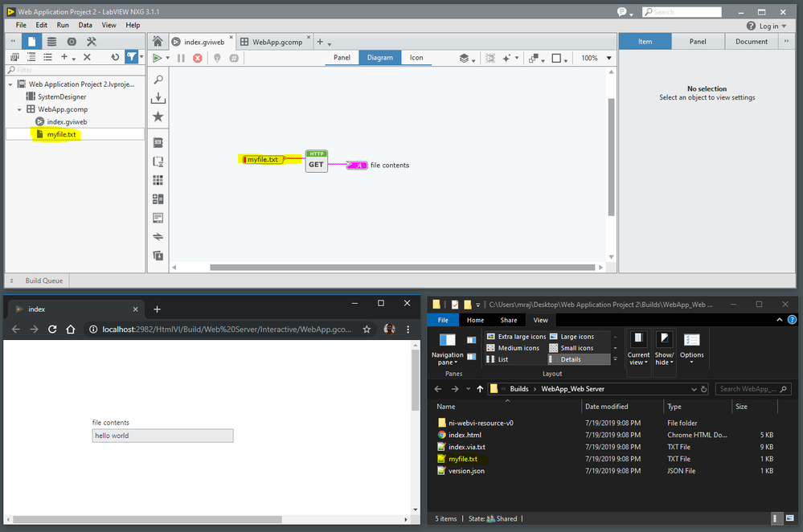
Task: Run the VI with green arrow
Action: pos(158,58)
